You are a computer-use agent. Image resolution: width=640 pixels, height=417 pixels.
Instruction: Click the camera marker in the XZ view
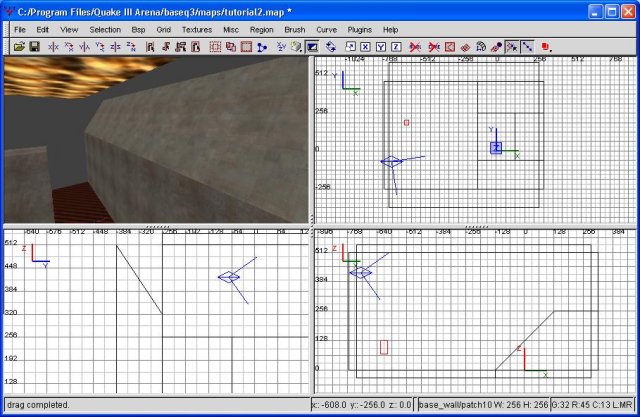361,273
